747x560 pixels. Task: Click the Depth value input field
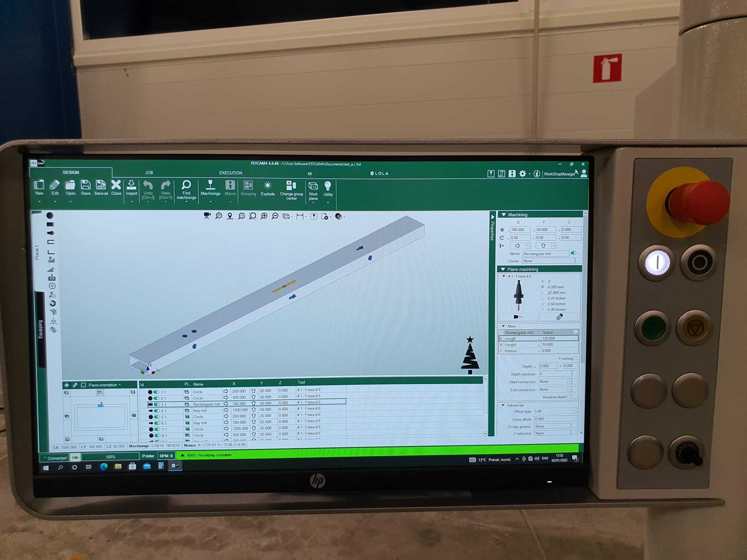pyautogui.click(x=548, y=366)
